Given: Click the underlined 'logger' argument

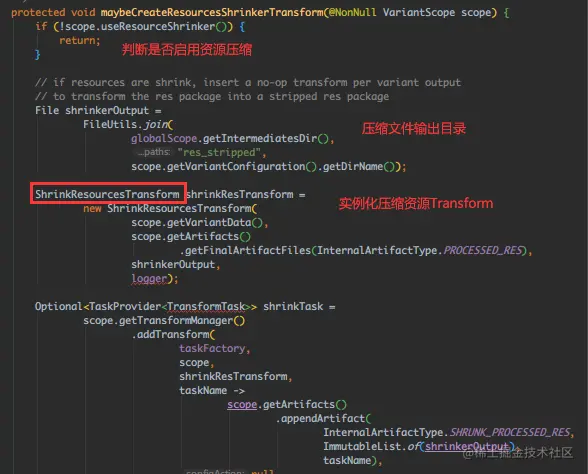Looking at the screenshot, I should tap(149, 279).
